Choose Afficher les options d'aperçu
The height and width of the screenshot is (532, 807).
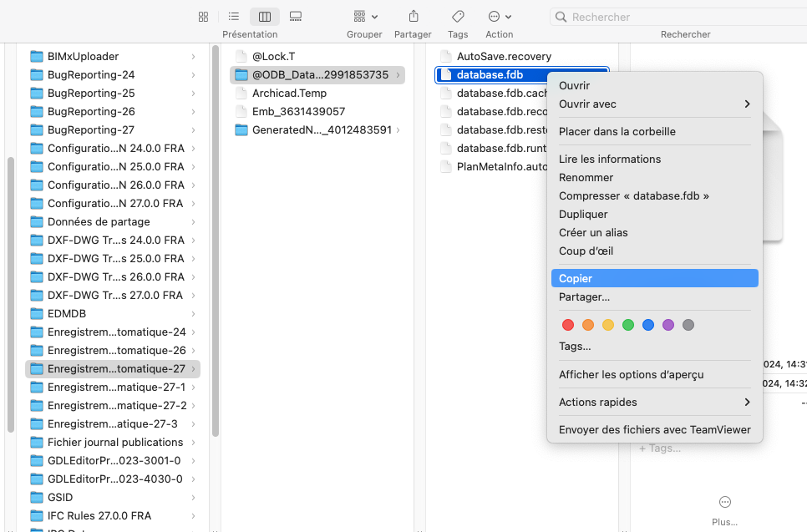coord(655,374)
